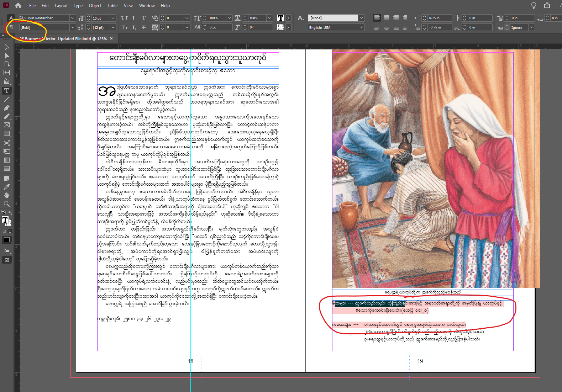Click the first line indent -0.75 in field
The image size is (562, 392).
(440, 27)
